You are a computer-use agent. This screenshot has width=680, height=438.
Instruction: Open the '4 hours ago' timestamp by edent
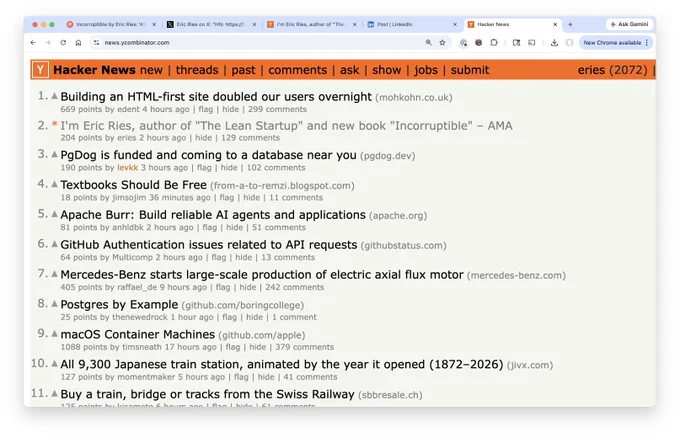pyautogui.click(x=166, y=109)
